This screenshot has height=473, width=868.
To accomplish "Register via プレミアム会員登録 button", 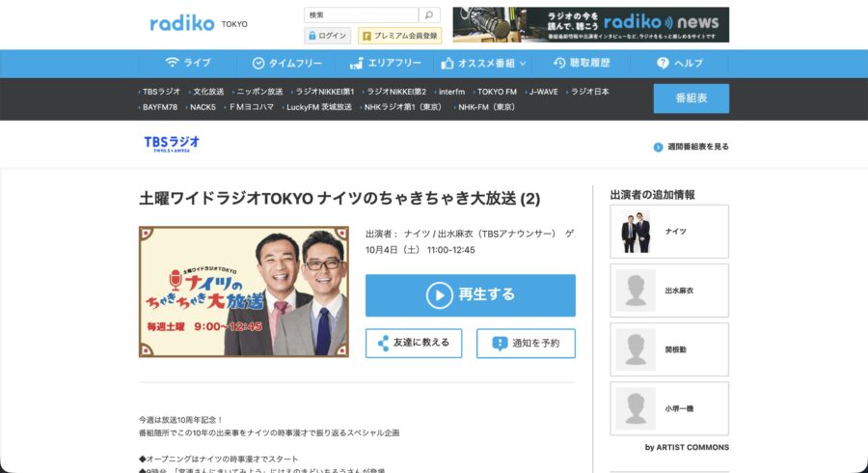I will [x=398, y=36].
